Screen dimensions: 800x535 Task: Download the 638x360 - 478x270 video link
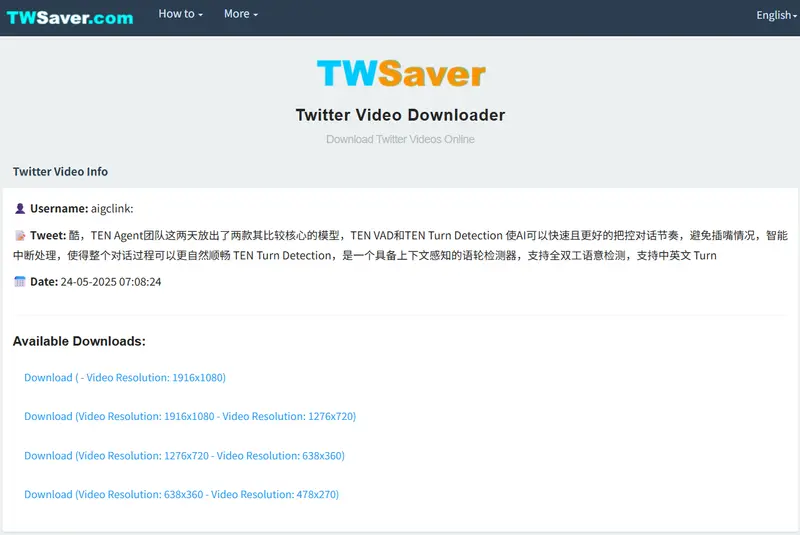click(182, 494)
